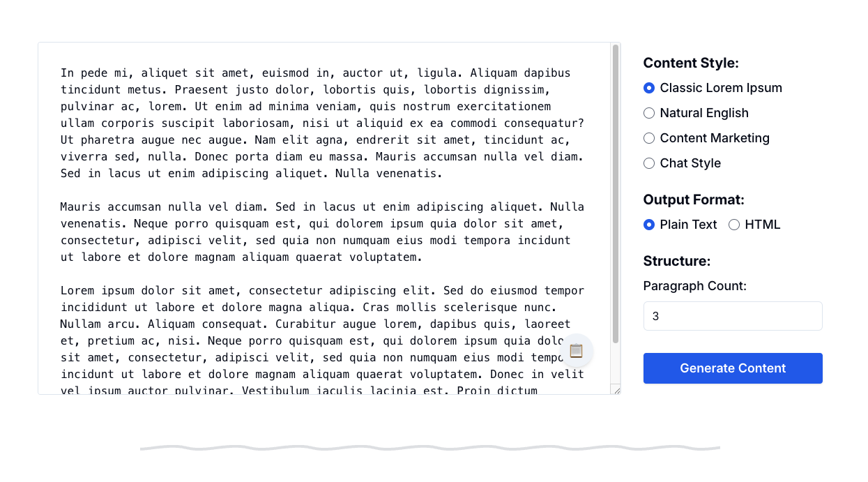Select the Plain Text output format
This screenshot has width=868, height=482.
point(649,224)
